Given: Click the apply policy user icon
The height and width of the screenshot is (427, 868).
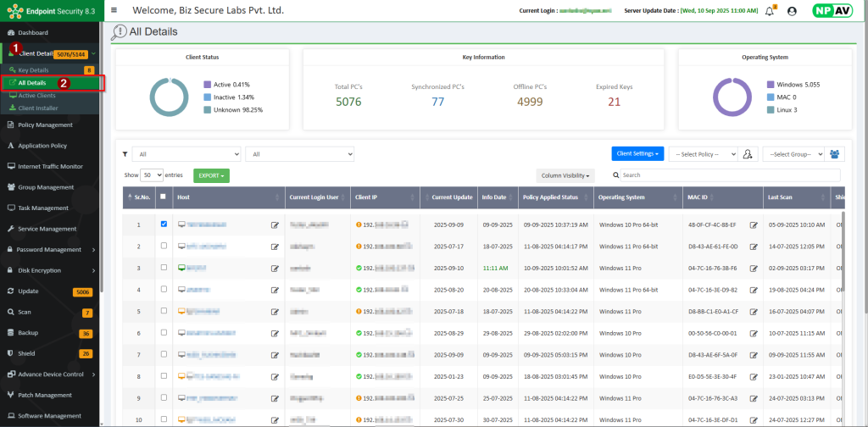Looking at the screenshot, I should click(748, 153).
